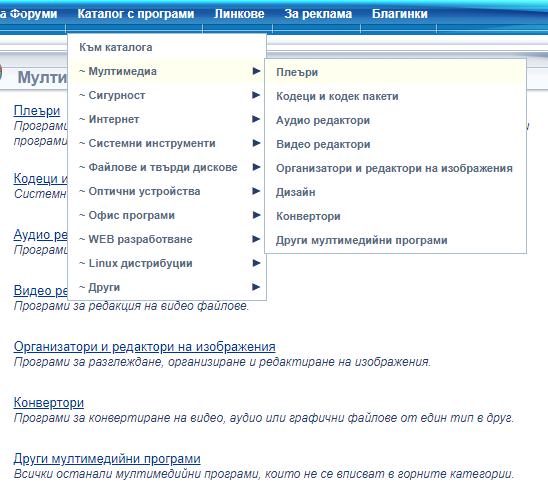Select Аудио редактори submenu item

(395, 120)
